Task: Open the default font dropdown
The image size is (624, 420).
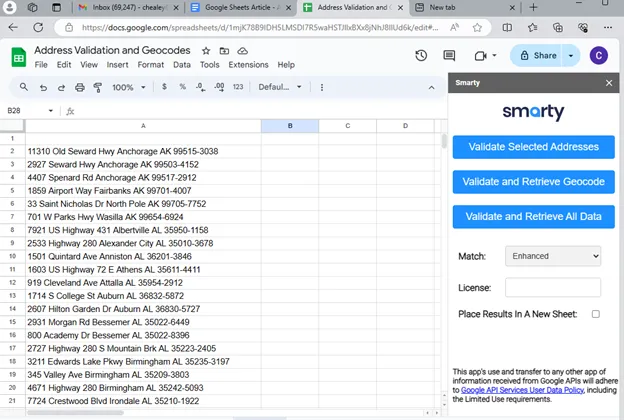Action: (x=279, y=87)
